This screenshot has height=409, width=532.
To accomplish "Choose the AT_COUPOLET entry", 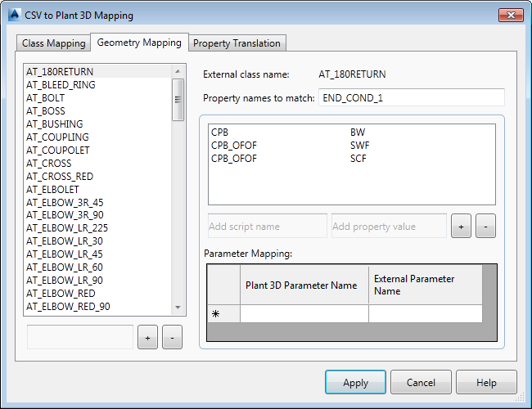I will tap(98, 151).
